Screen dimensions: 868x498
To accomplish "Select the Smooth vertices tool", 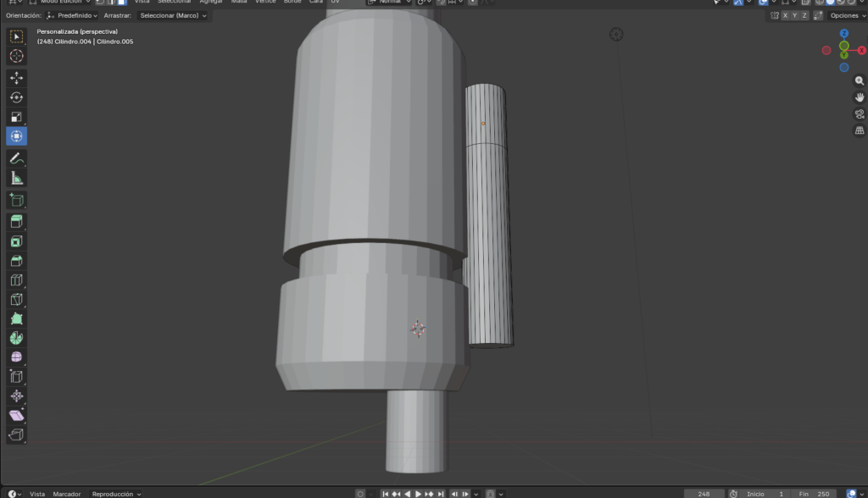I will (17, 357).
